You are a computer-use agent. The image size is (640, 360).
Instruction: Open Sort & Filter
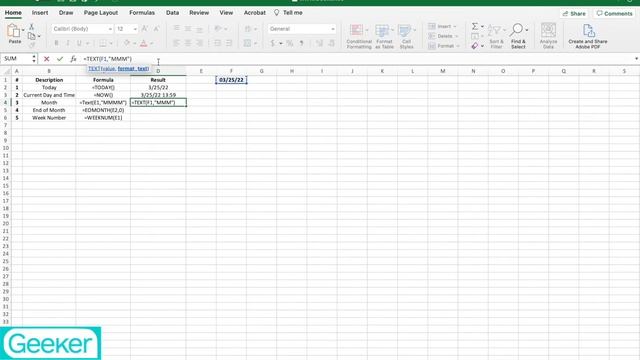pyautogui.click(x=496, y=36)
